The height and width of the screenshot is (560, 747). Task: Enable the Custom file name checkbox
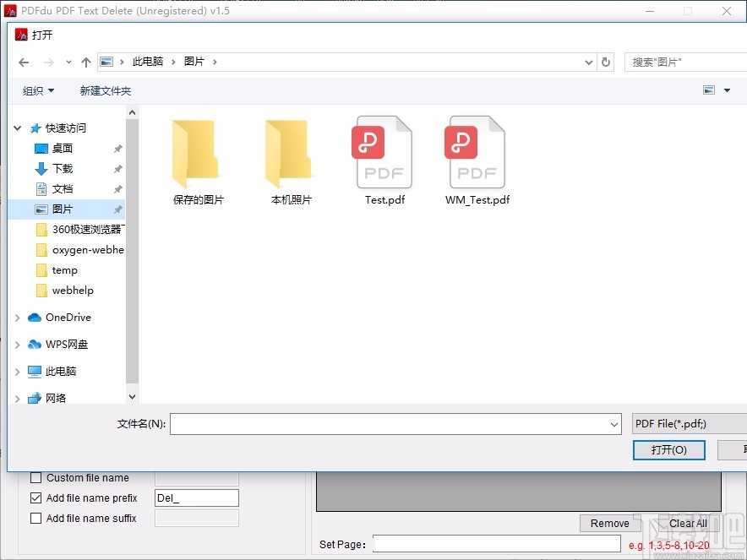tap(35, 477)
